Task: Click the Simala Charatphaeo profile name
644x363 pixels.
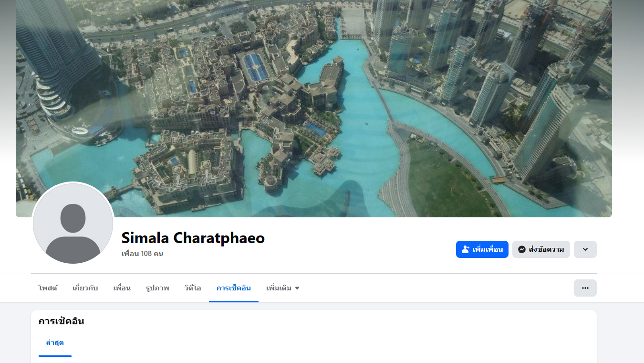Action: [x=193, y=238]
